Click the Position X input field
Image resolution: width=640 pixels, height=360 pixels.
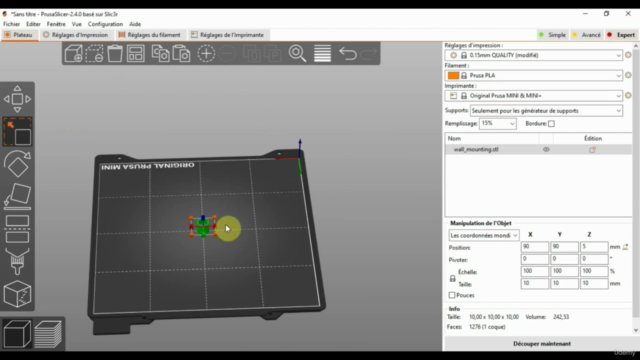coord(534,247)
